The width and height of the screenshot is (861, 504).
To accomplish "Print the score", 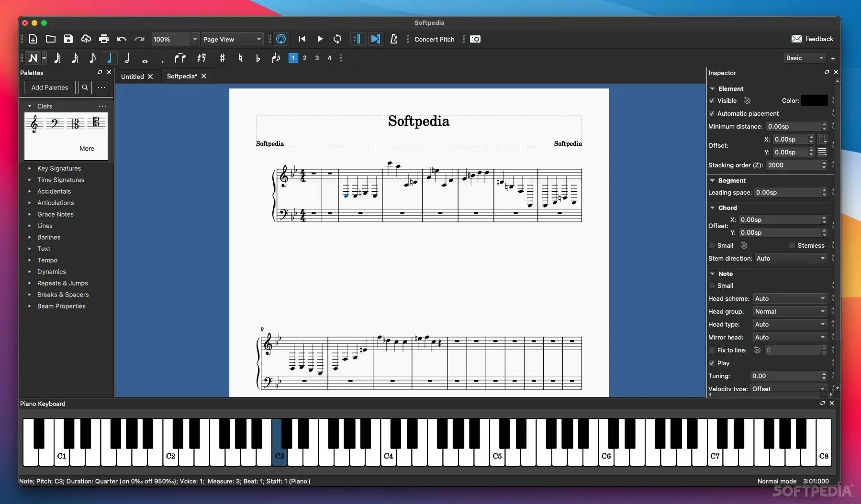I will (x=104, y=39).
